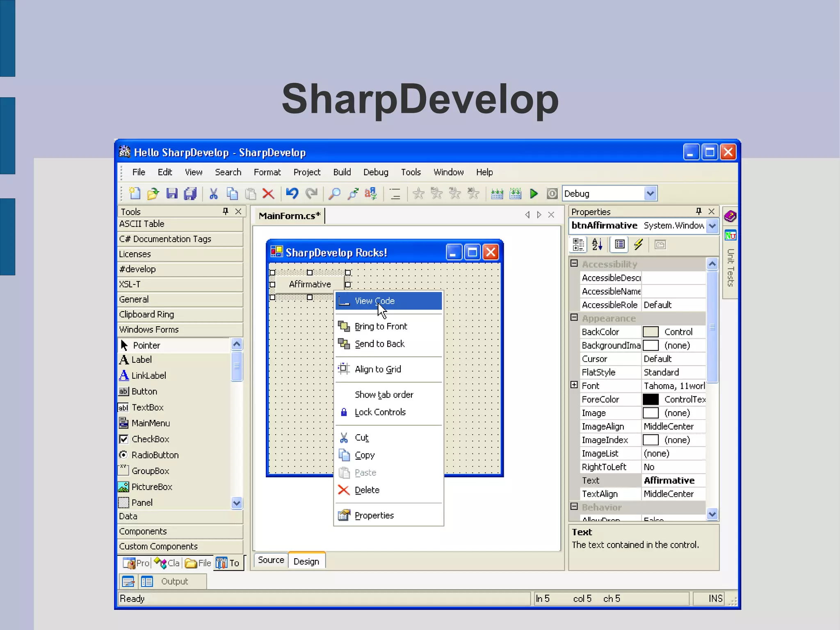
Task: Expand the Font property node
Action: click(574, 385)
